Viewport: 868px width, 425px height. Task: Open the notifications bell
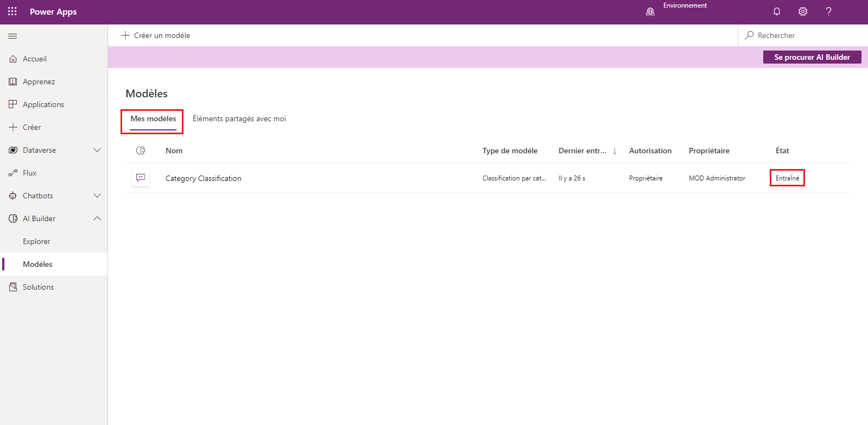pos(777,11)
